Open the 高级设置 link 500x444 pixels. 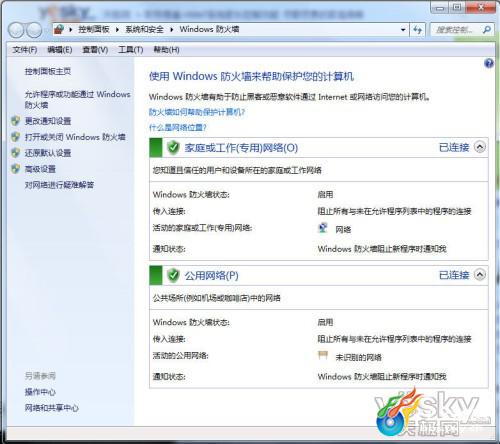(x=40, y=169)
